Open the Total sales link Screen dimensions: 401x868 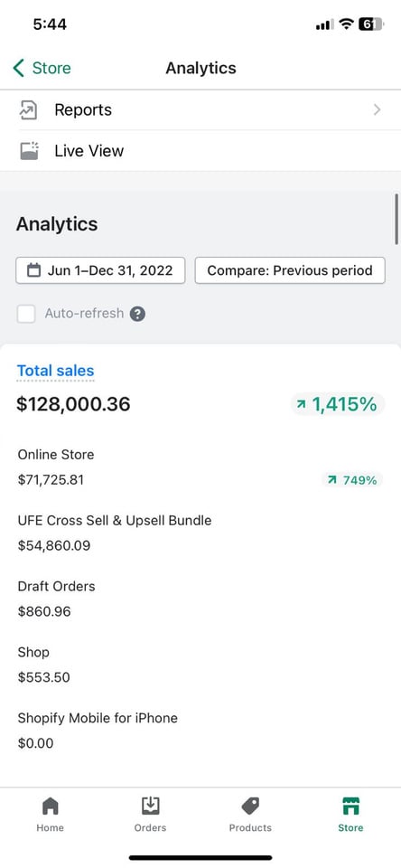(x=55, y=371)
